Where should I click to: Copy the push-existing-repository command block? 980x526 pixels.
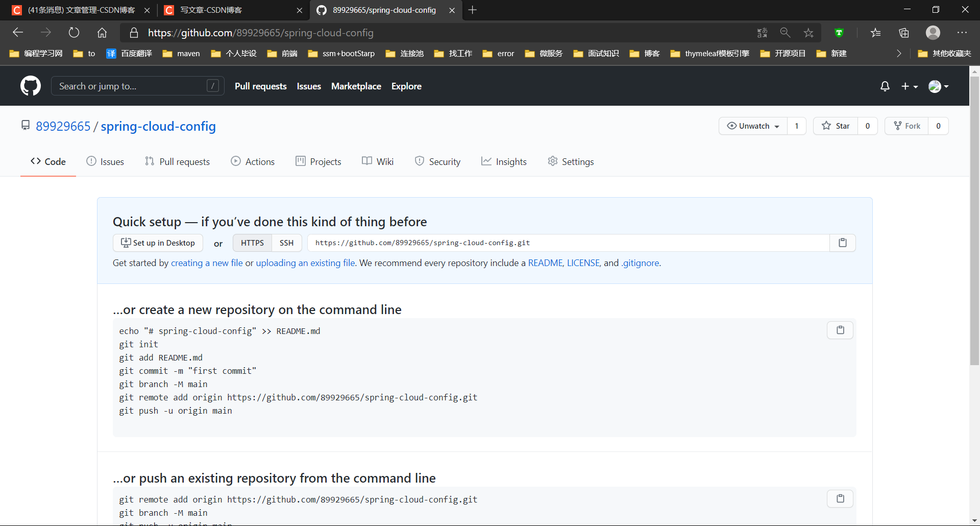840,498
